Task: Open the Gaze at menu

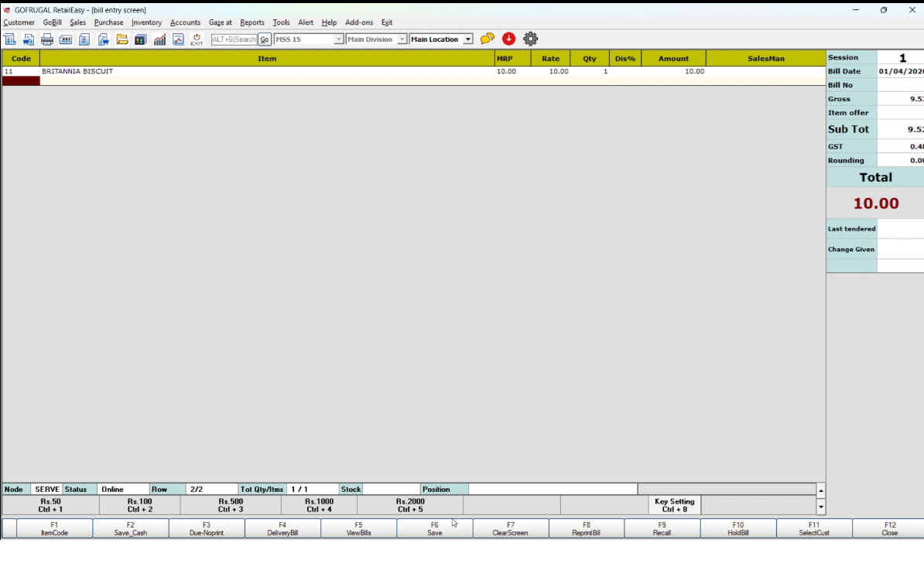Action: click(221, 22)
